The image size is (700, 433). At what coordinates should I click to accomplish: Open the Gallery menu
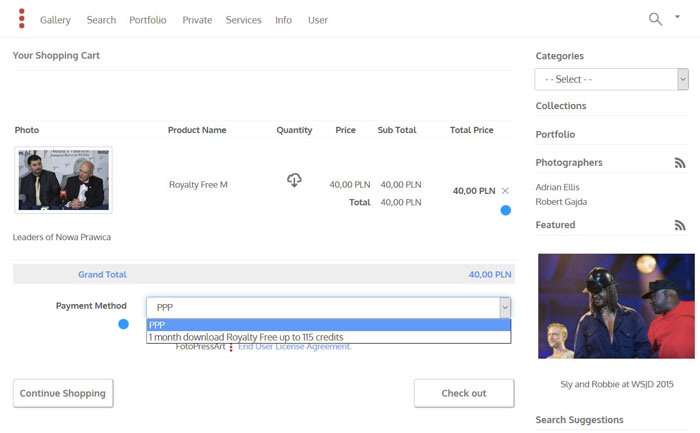tap(55, 20)
